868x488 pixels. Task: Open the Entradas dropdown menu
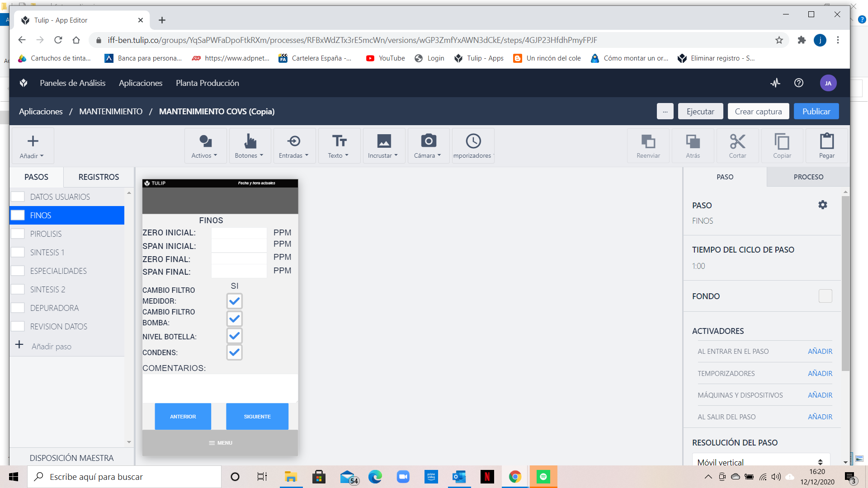tap(294, 145)
